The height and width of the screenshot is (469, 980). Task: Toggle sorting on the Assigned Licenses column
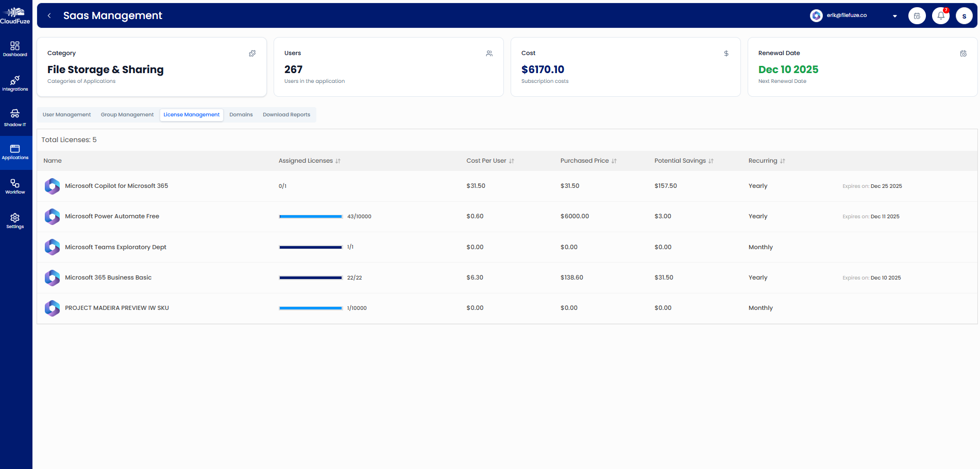(x=338, y=161)
